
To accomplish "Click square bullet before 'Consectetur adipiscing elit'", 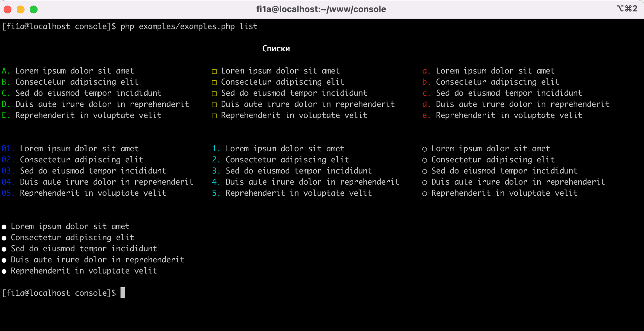I will click(x=214, y=82).
